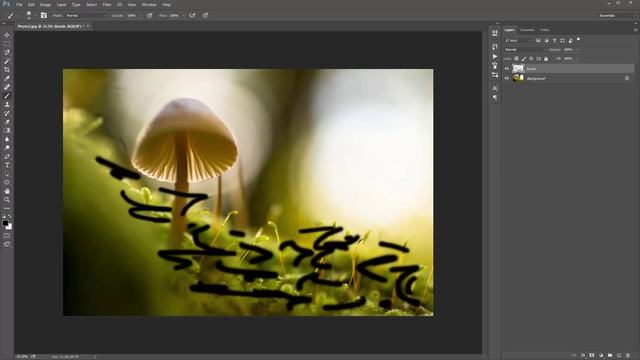Select the Pen tool
Screen dimensions: 640x360
pyautogui.click(x=7, y=156)
